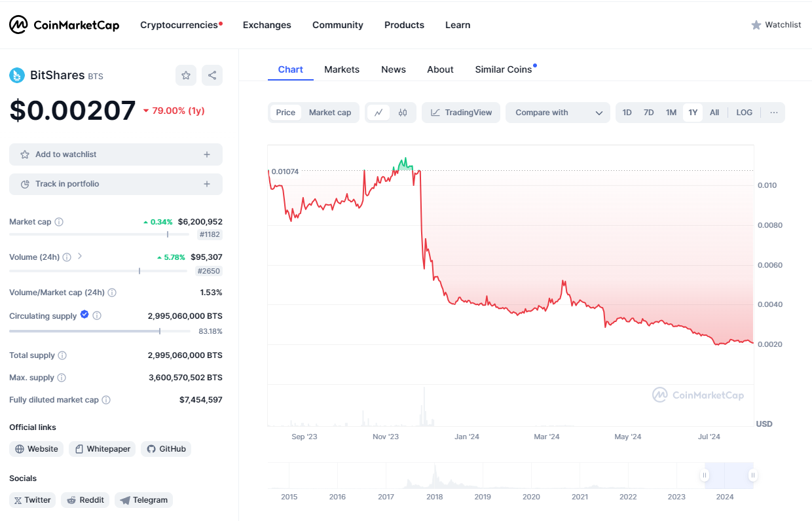Select the 1D time range
812x521 pixels.
627,113
